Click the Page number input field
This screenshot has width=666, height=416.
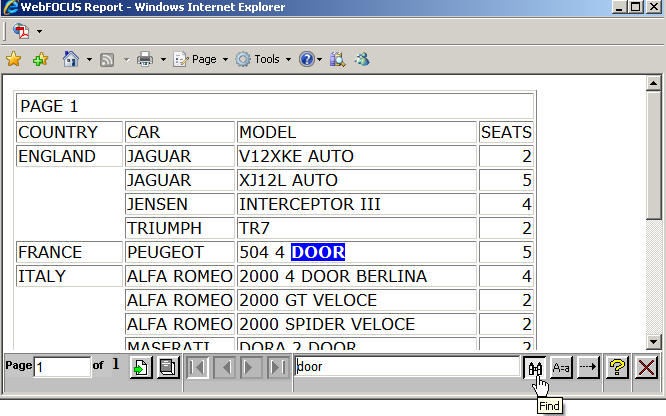click(x=62, y=367)
